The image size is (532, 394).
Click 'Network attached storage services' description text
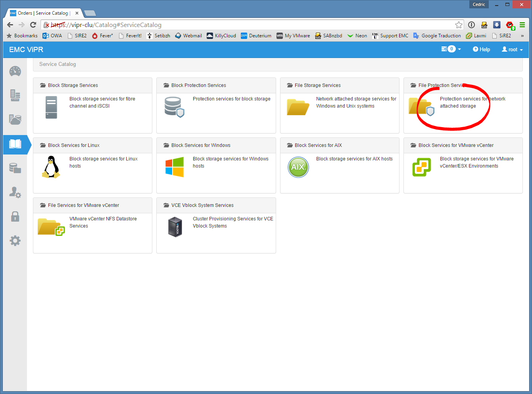pos(356,102)
